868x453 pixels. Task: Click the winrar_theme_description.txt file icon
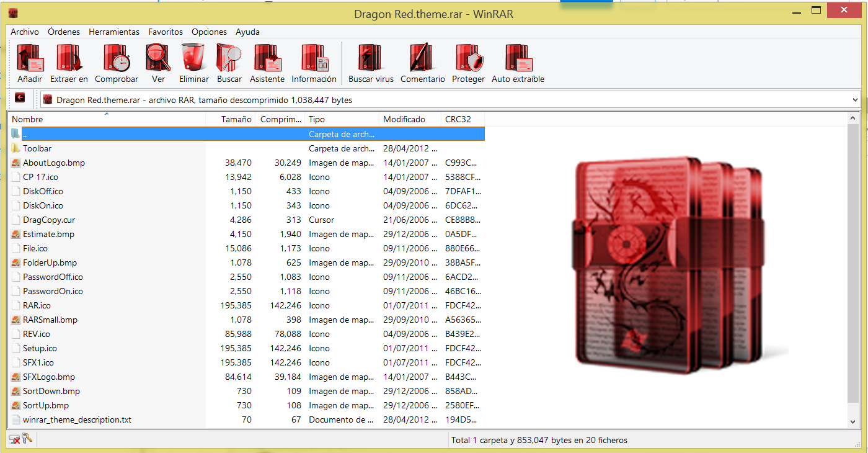coord(15,419)
